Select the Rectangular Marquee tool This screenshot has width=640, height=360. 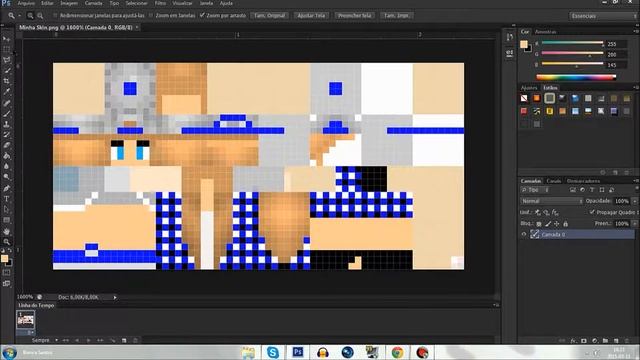[7, 49]
